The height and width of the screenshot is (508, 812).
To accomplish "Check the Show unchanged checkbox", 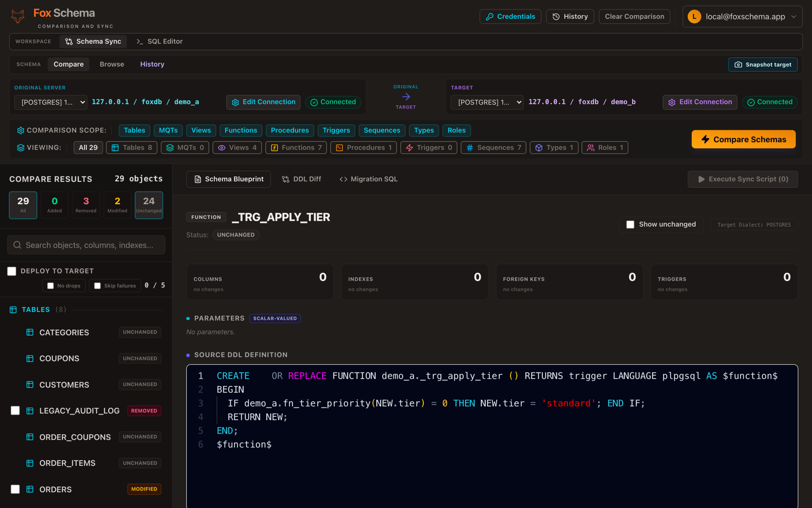I will click(x=630, y=225).
